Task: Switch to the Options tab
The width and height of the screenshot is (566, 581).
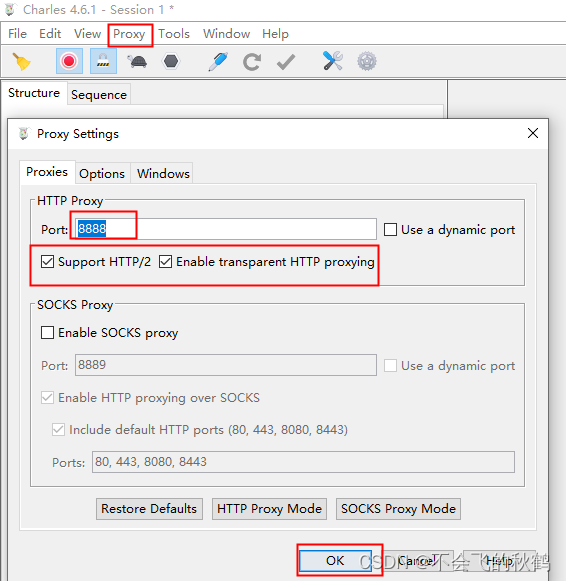Action: [x=102, y=173]
